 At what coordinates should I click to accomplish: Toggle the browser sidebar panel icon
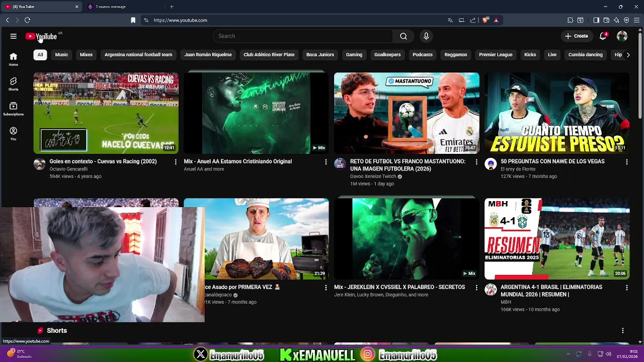click(596, 20)
